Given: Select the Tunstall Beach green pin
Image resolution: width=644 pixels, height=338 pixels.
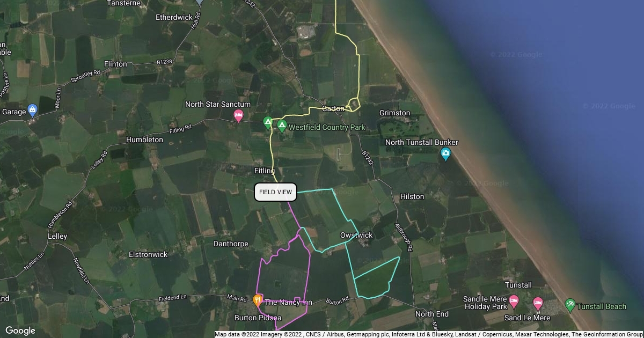Looking at the screenshot, I should 570,306.
